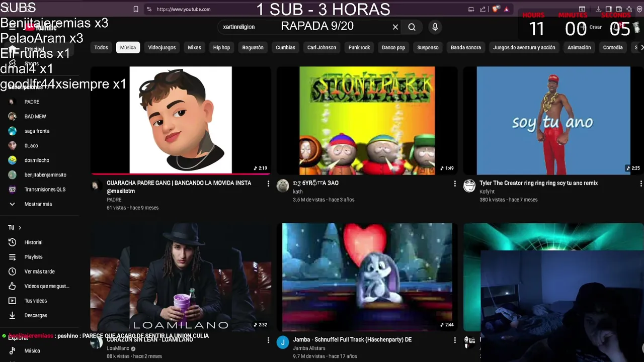This screenshot has height=362, width=644.
Task: Click the search magnifier button
Action: (412, 27)
